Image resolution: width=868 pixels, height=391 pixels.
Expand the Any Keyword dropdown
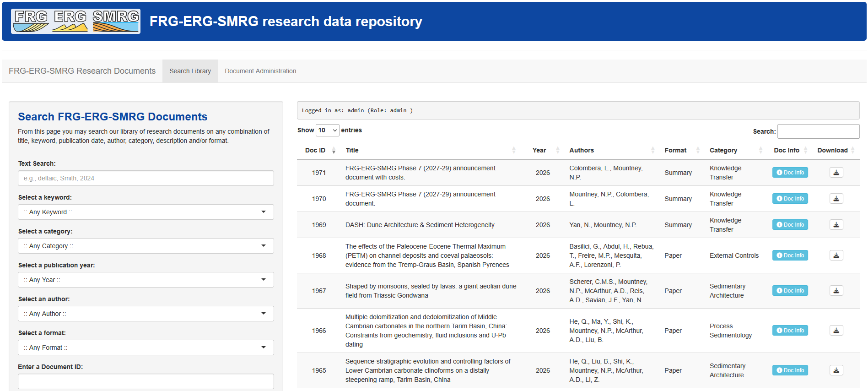point(146,212)
